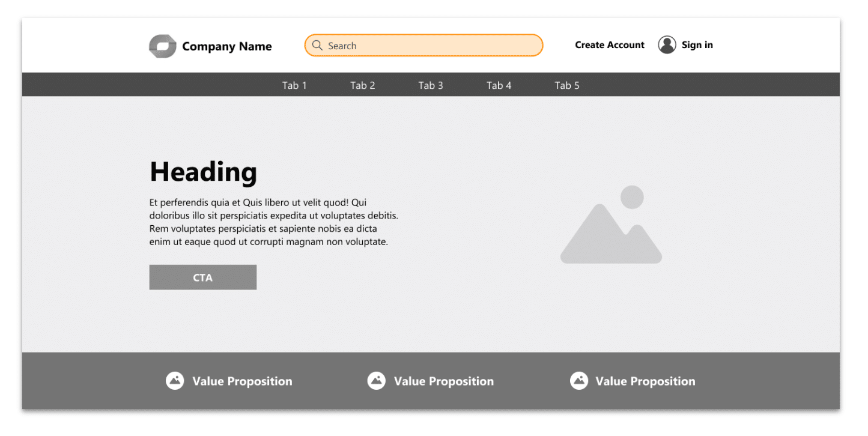Click the rightmost Value Proposition icon
This screenshot has width=868, height=436.
(578, 381)
